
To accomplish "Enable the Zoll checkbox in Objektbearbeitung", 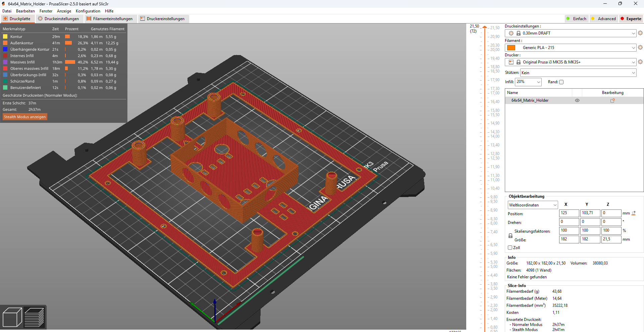I will pos(510,247).
